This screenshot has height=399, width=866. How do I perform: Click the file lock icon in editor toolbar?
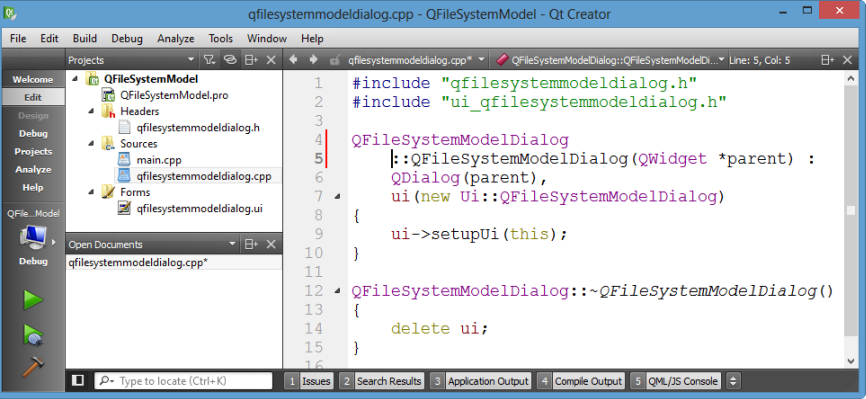(x=334, y=60)
